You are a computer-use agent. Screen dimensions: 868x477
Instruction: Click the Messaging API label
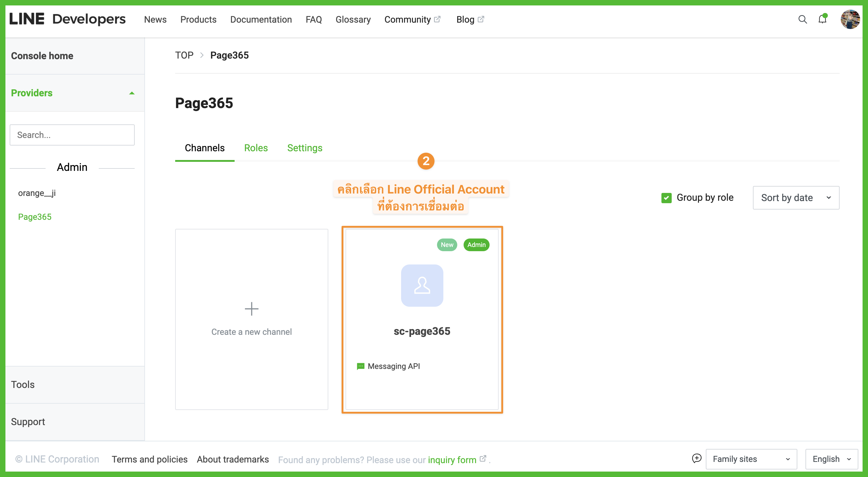(x=394, y=366)
